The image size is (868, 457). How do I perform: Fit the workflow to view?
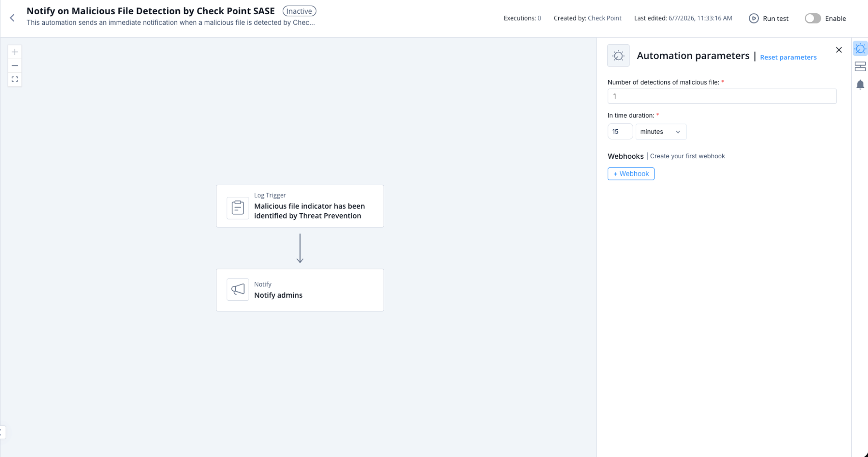[x=14, y=79]
